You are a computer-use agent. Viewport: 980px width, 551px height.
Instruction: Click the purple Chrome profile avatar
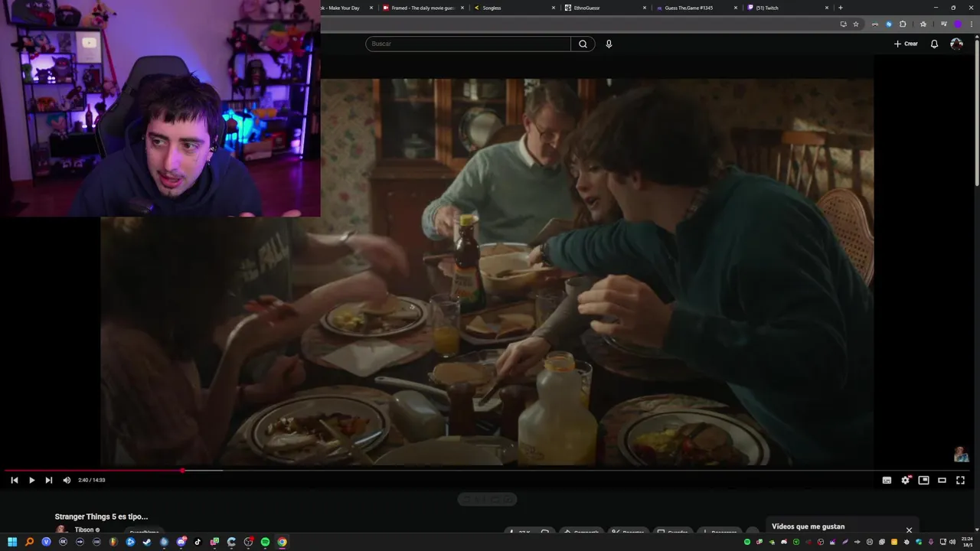pyautogui.click(x=957, y=24)
